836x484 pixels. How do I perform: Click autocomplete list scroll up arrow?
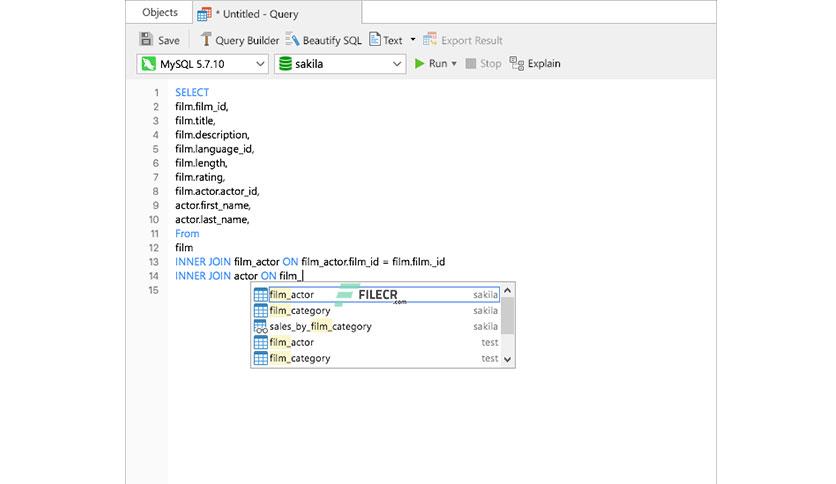pyautogui.click(x=508, y=291)
